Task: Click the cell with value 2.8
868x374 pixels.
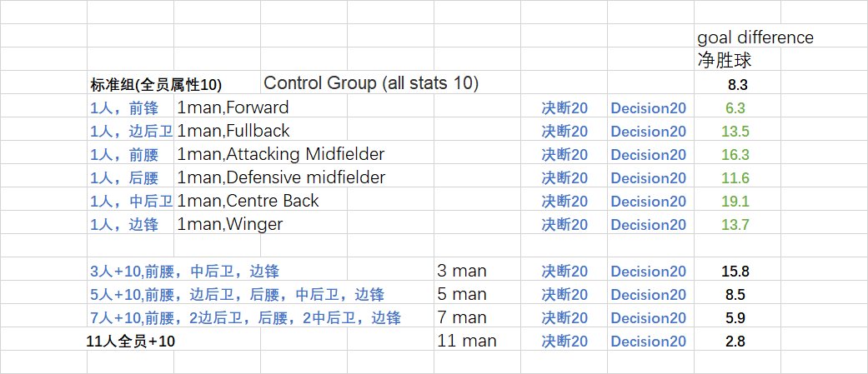Action: click(736, 341)
